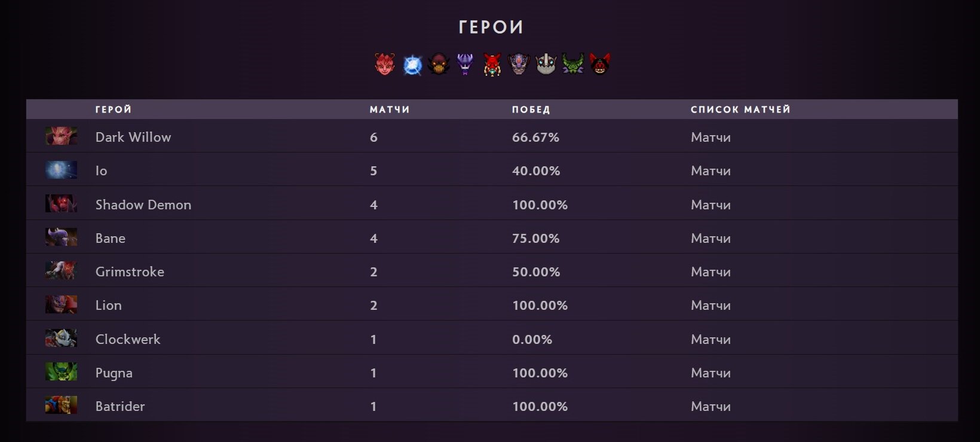Image resolution: width=980 pixels, height=442 pixels.
Task: Click the Shadow Demon icon in hero strip
Action: point(439,64)
